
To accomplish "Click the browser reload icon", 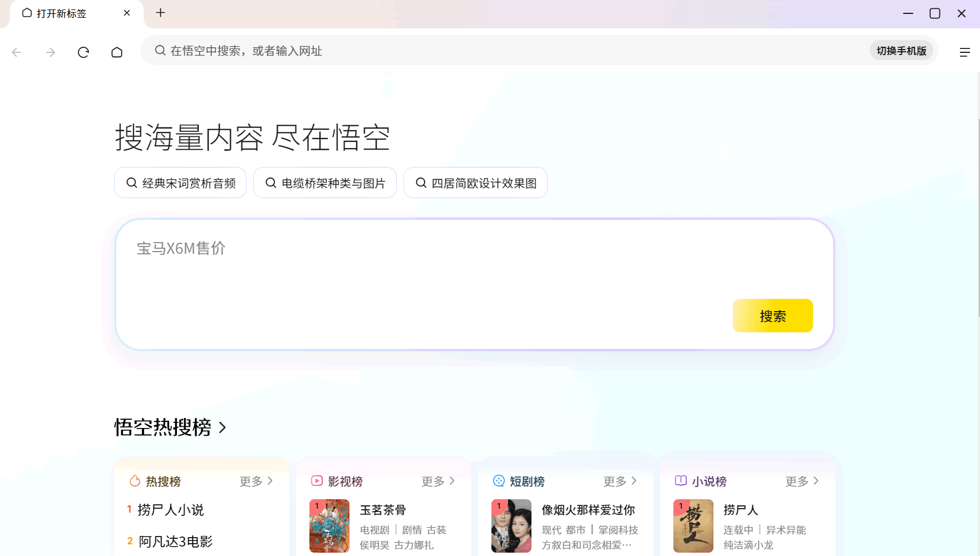I will pos(83,52).
